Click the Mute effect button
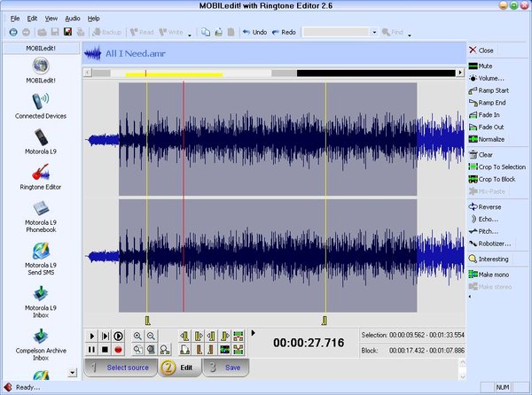The width and height of the screenshot is (532, 395). (x=484, y=66)
